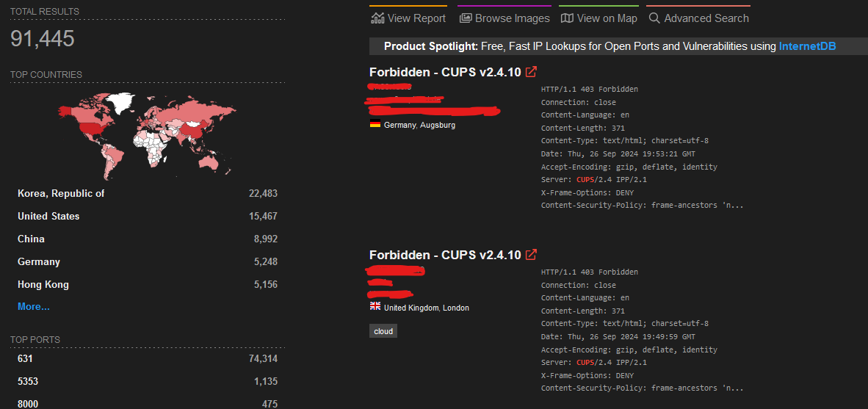Click United Kingdom, London location text
Screen dimensions: 868x409
pos(426,307)
